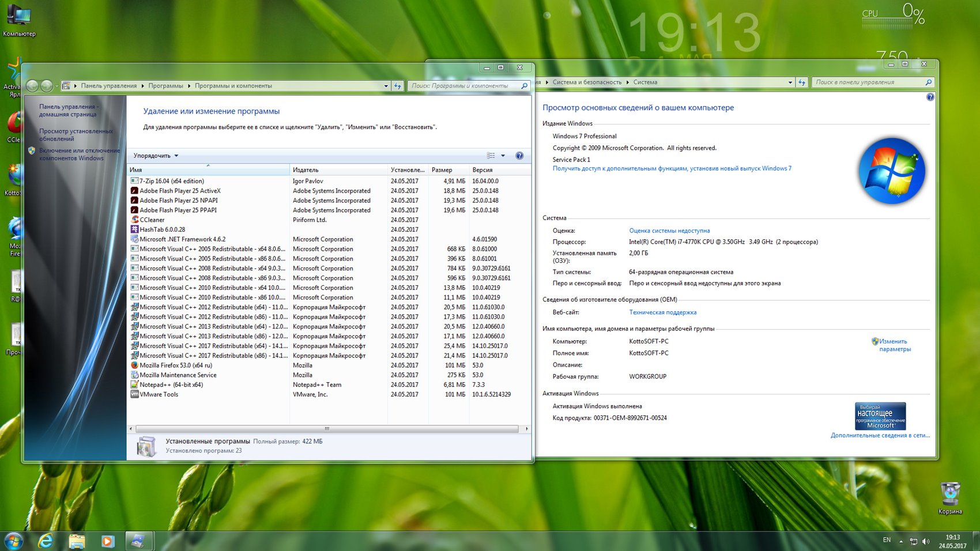Sort list by Издатель column header
Viewport: 980px width, 551px height.
[x=338, y=170]
